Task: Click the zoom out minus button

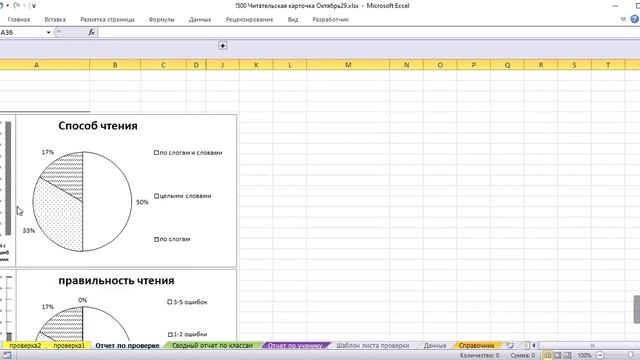Action: coord(600,356)
